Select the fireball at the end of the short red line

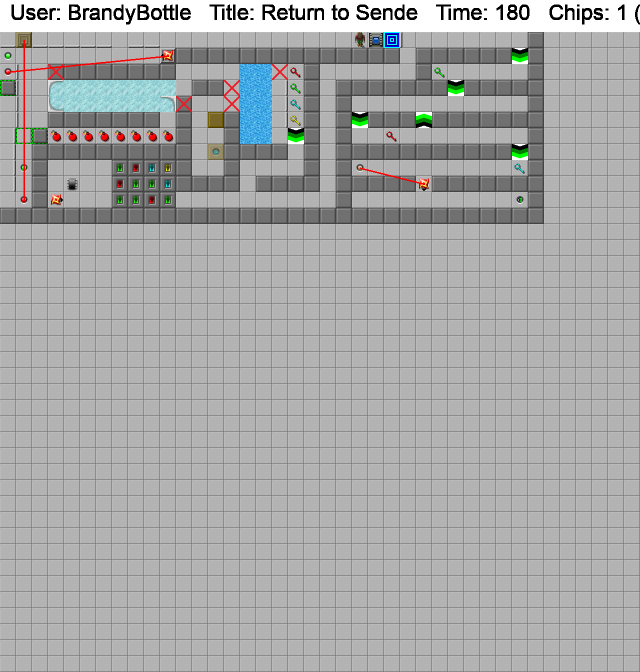[424, 184]
